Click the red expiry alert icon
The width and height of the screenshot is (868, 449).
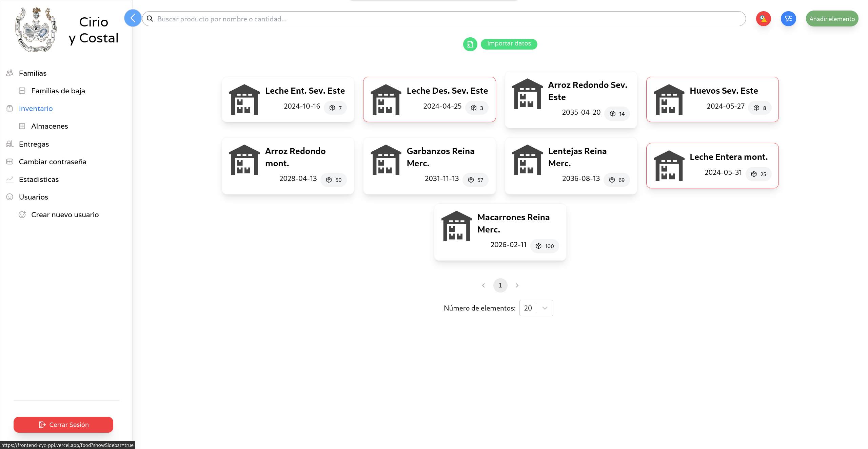[763, 19]
